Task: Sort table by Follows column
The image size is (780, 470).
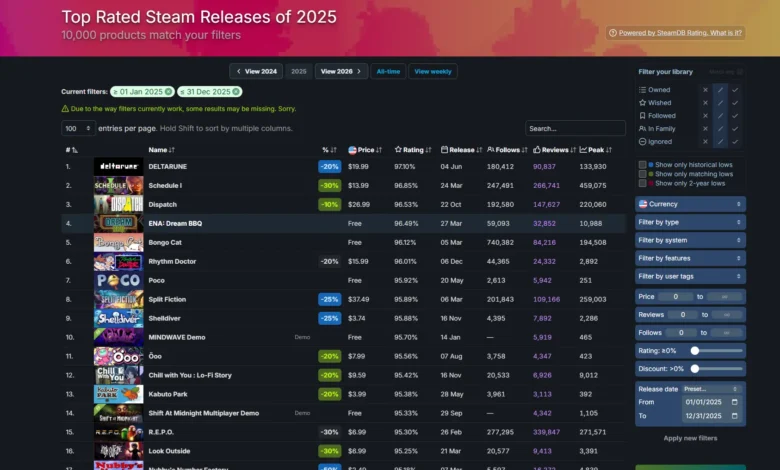Action: (507, 150)
